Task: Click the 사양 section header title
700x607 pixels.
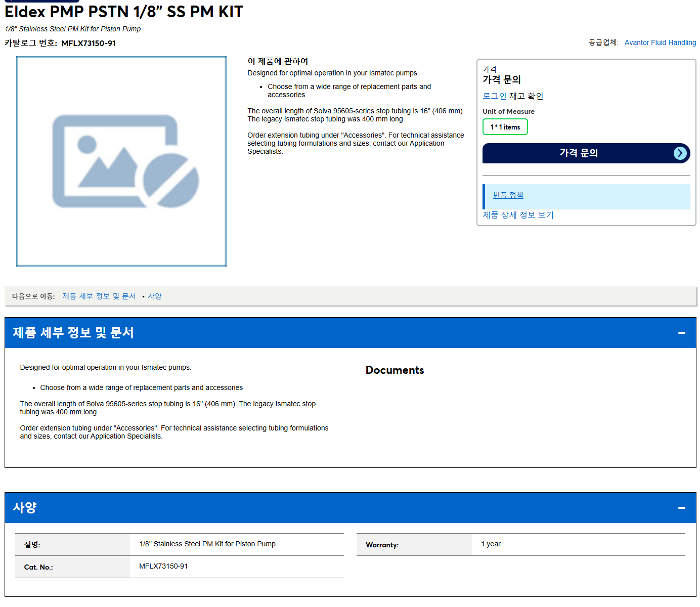Action: pos(25,508)
